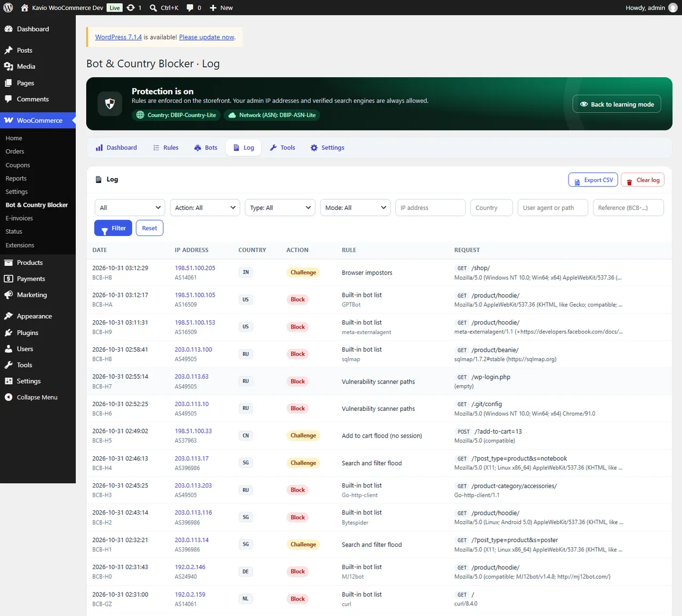This screenshot has width=682, height=616.
Task: Expand the 'Mode: All' dropdown
Action: pyautogui.click(x=355, y=208)
